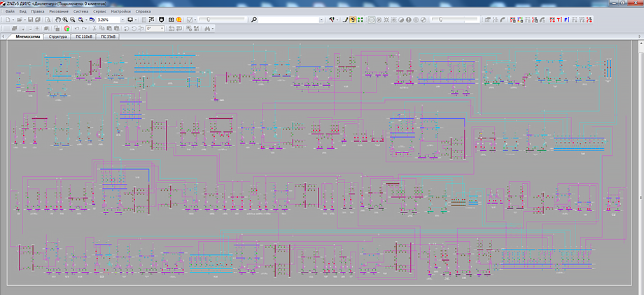Image resolution: width=644 pixels, height=295 pixels.
Task: Click the red T text icon
Action: (x=559, y=20)
